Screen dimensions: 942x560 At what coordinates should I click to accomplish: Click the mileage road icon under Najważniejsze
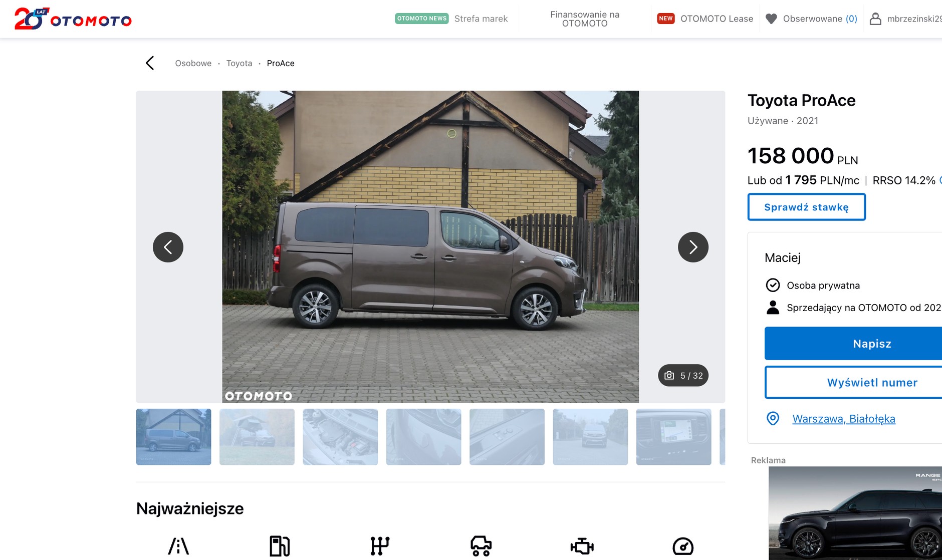(x=179, y=546)
